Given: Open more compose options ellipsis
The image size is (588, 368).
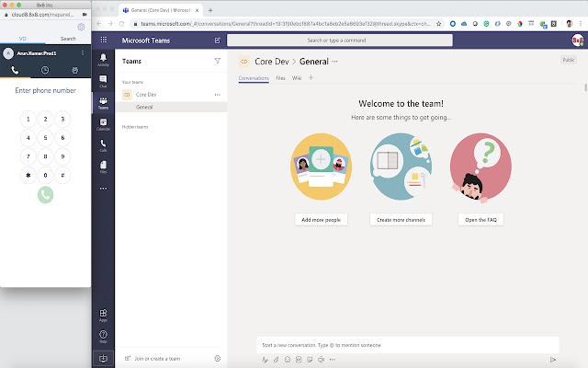Looking at the screenshot, I should 333,360.
